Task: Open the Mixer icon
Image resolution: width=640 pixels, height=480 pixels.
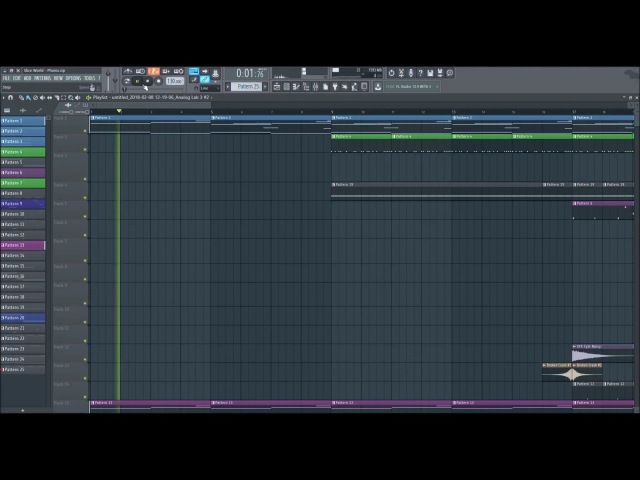Action: [x=316, y=87]
